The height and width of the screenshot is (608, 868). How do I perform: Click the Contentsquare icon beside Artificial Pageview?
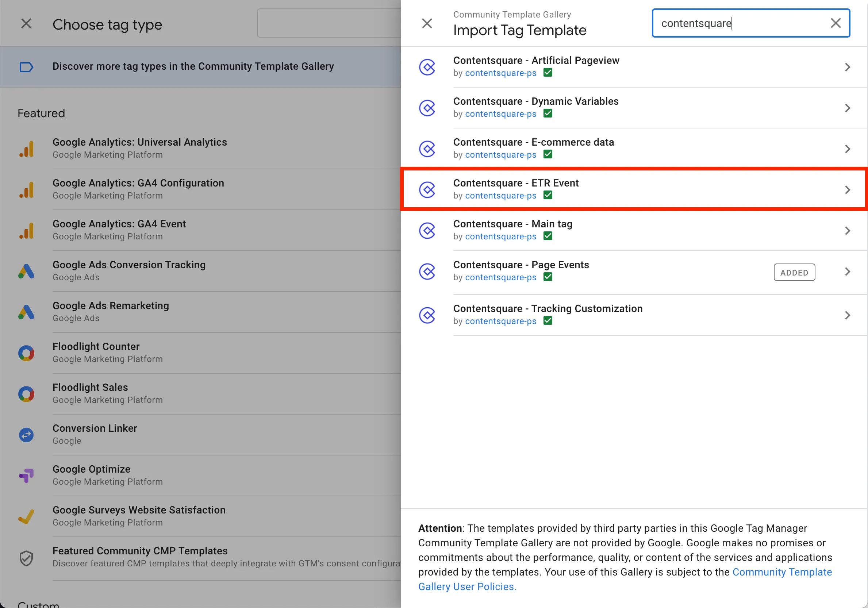point(427,67)
